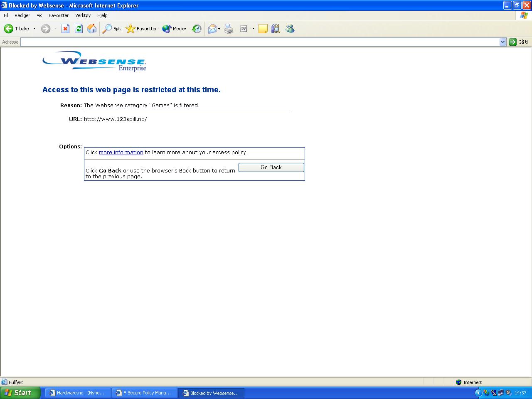The image size is (532, 399).
Task: Switch to F-Secure Policy Manager taskbar window
Action: [x=145, y=393]
